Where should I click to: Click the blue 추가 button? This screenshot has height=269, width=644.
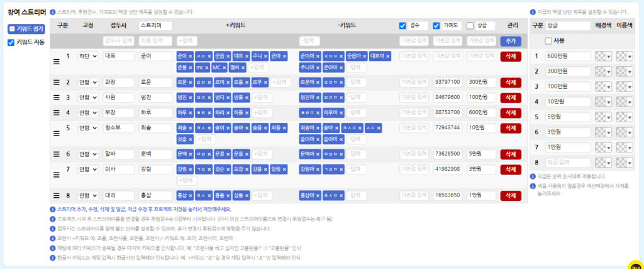(x=511, y=41)
